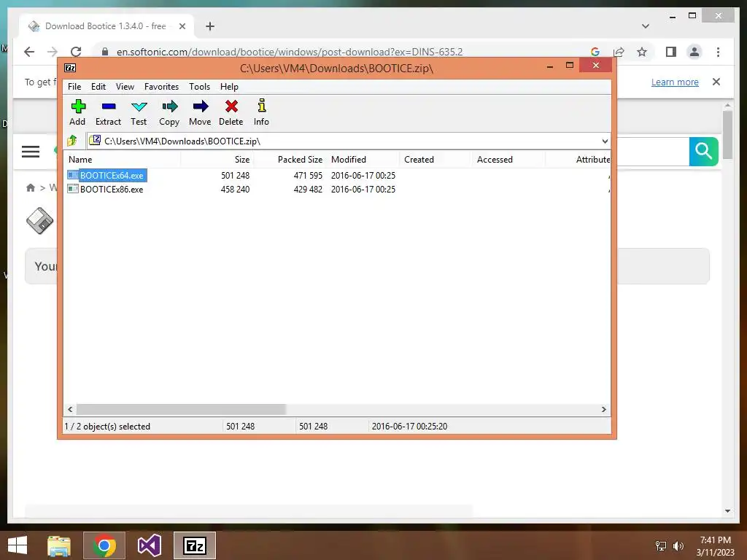Open the Info toolbar icon
Image resolution: width=747 pixels, height=560 pixels.
tap(262, 106)
